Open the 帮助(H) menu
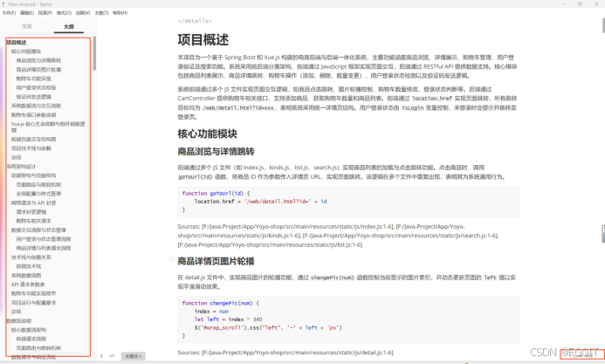605x364 pixels. [x=120, y=13]
